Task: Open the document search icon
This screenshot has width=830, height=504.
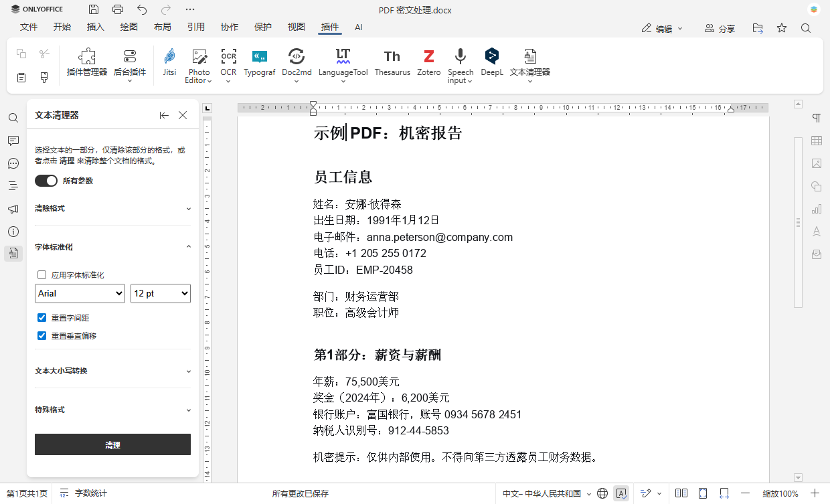Action: pos(13,118)
